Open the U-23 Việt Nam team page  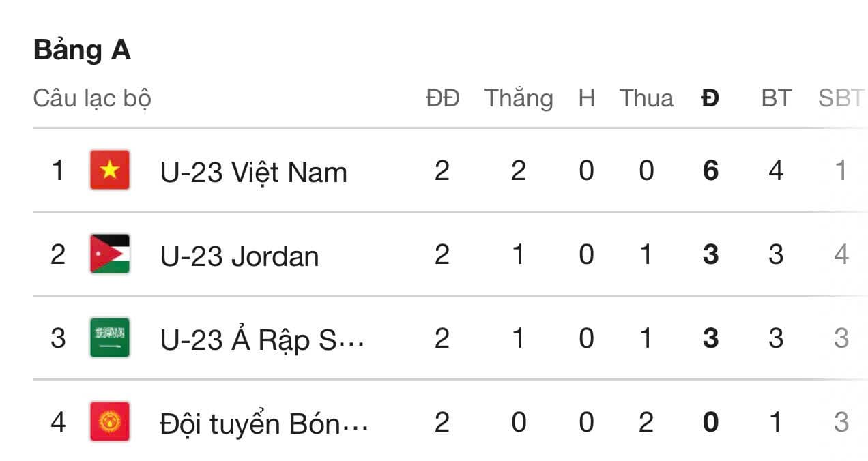tap(253, 172)
